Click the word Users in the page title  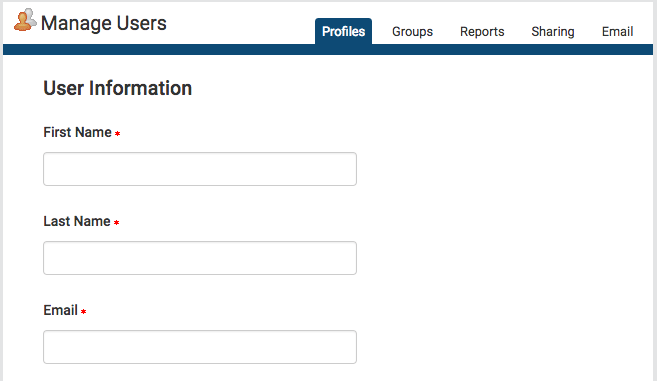[142, 23]
